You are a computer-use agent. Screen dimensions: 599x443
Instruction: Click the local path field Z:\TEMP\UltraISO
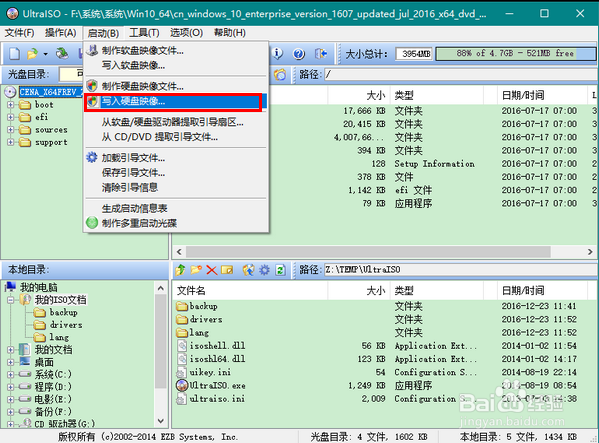click(x=461, y=270)
